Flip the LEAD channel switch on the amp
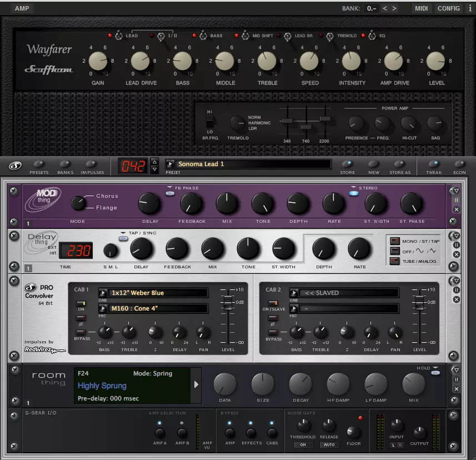 point(119,36)
